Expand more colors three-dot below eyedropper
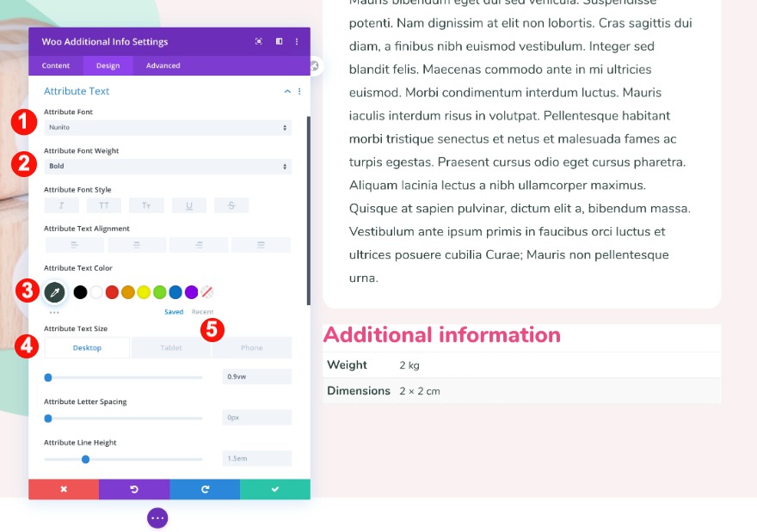Screen dimensions: 757x532 [x=54, y=313]
